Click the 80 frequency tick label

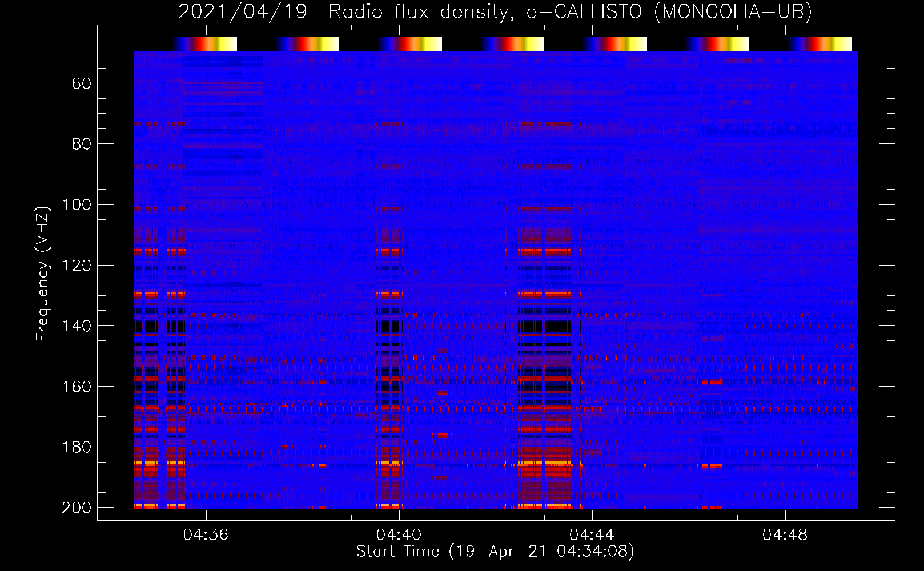(x=81, y=144)
